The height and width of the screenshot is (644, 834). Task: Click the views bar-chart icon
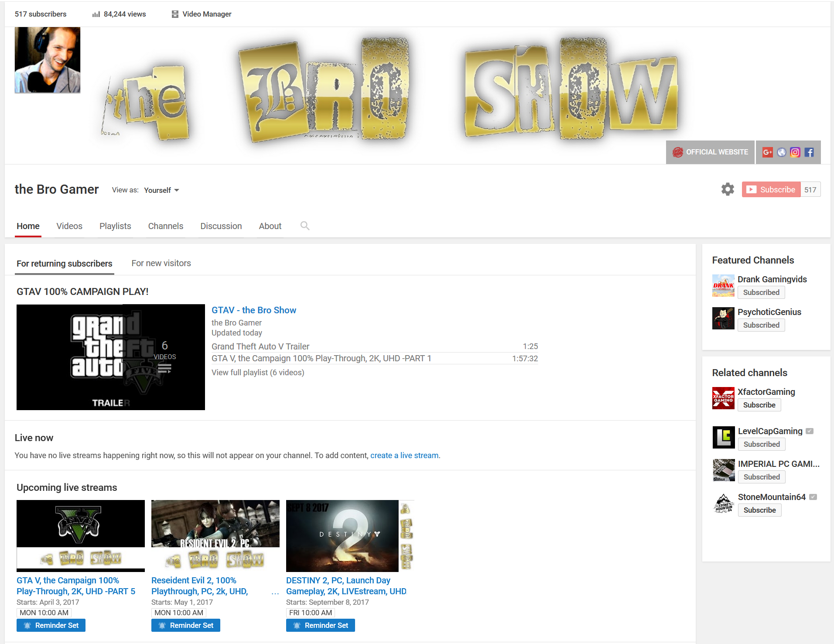96,14
